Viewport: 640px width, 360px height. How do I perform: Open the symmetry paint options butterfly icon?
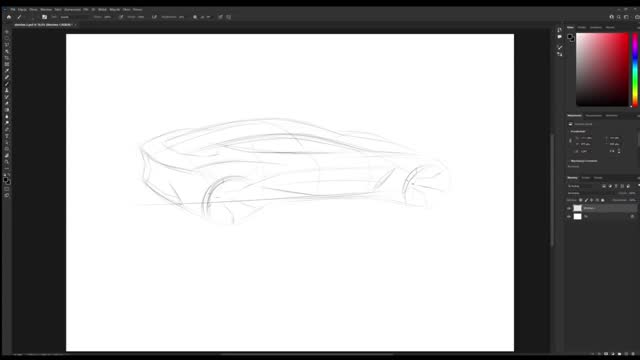[229, 17]
